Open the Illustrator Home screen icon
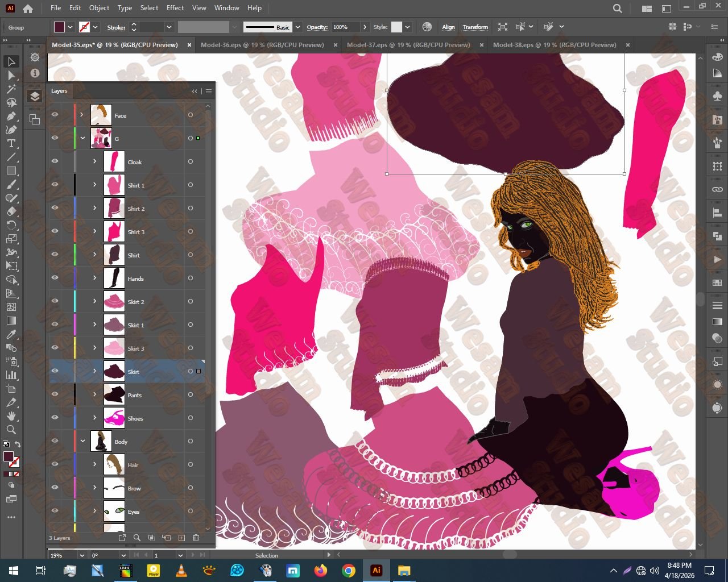 (27, 9)
